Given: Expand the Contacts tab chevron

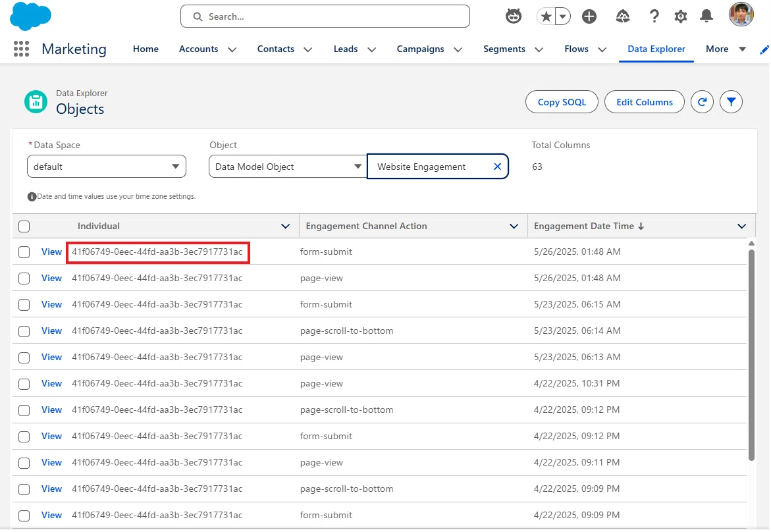Looking at the screenshot, I should 308,49.
